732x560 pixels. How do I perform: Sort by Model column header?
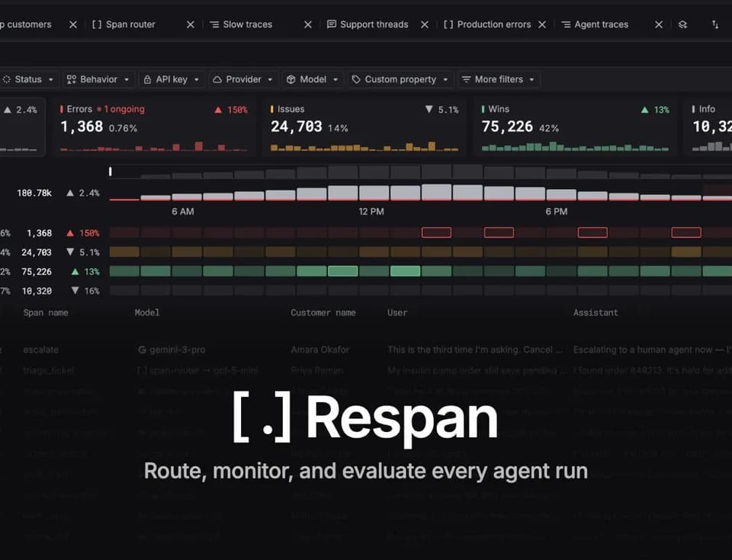[147, 312]
